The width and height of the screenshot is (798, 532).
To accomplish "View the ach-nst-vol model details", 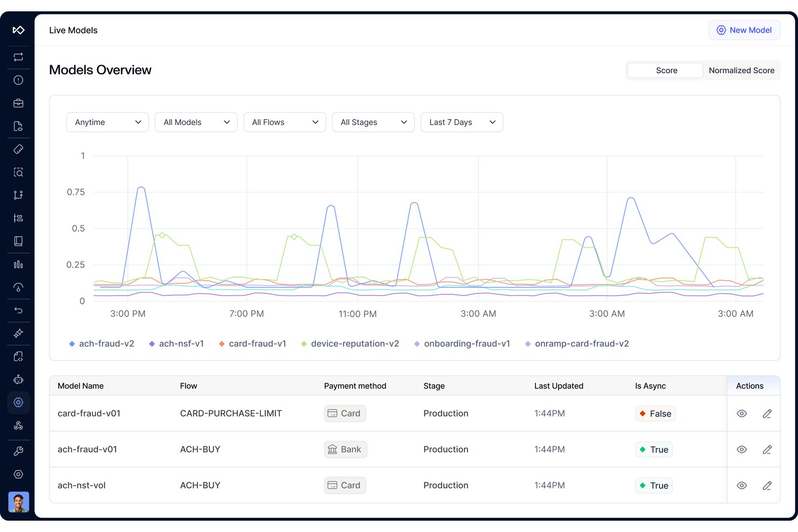I will pos(742,486).
